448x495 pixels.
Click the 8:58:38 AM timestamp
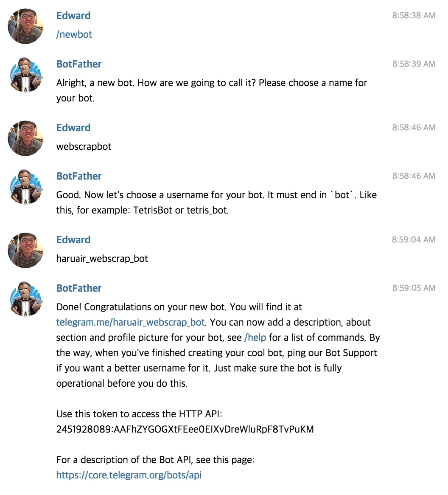click(x=414, y=15)
